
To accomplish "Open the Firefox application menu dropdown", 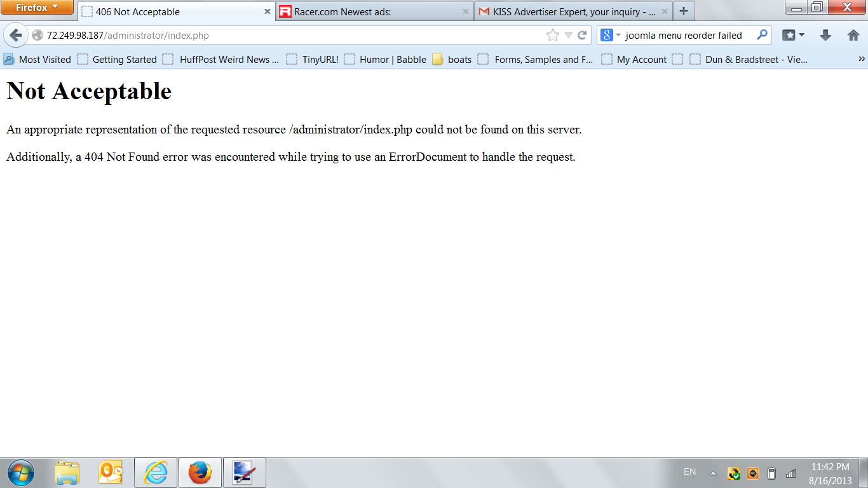I will point(37,8).
